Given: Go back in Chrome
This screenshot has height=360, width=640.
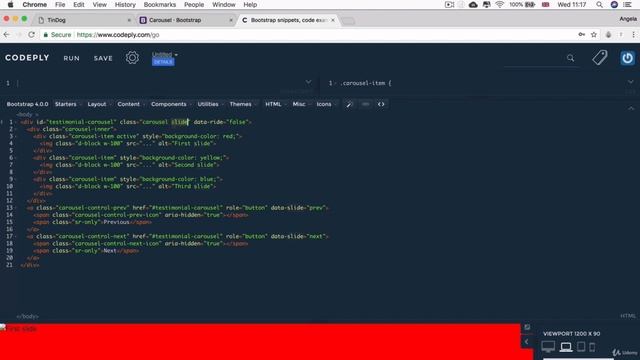Looking at the screenshot, I should point(6,35).
